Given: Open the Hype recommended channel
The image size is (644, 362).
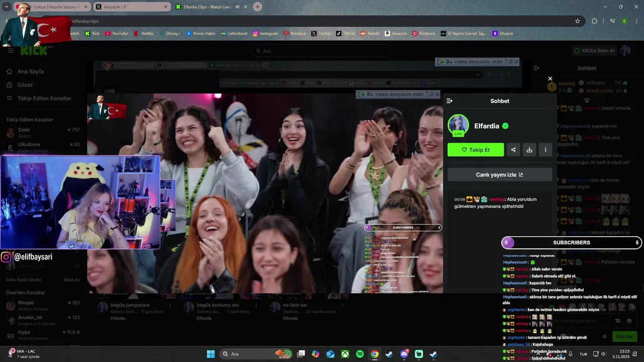Looking at the screenshot, I should coord(43,335).
